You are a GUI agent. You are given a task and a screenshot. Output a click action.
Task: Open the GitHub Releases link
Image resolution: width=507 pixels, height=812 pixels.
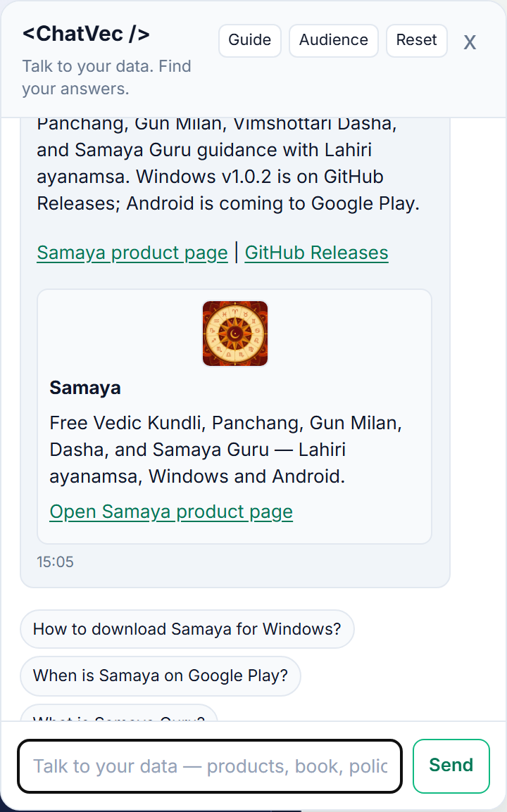pos(316,253)
